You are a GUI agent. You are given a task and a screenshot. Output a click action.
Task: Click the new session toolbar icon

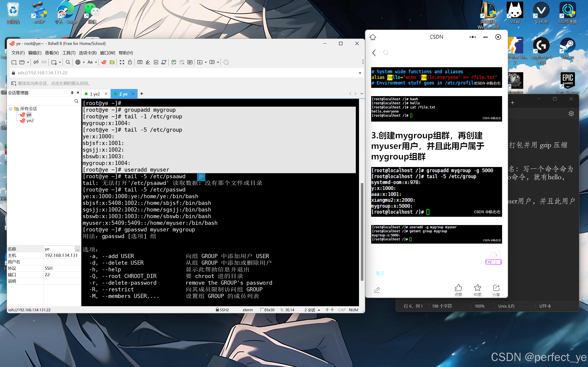(x=14, y=62)
